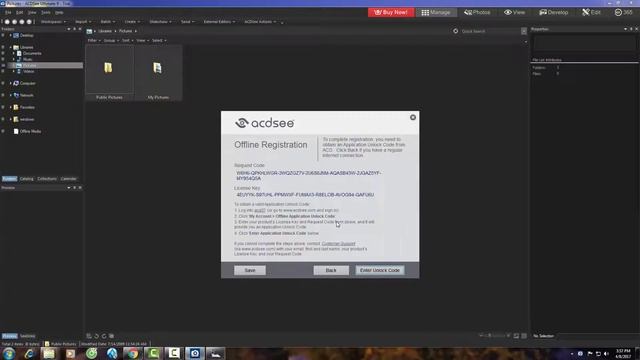Open the Select dropdown in file list
This screenshot has height=360, width=640.
coord(159,40)
